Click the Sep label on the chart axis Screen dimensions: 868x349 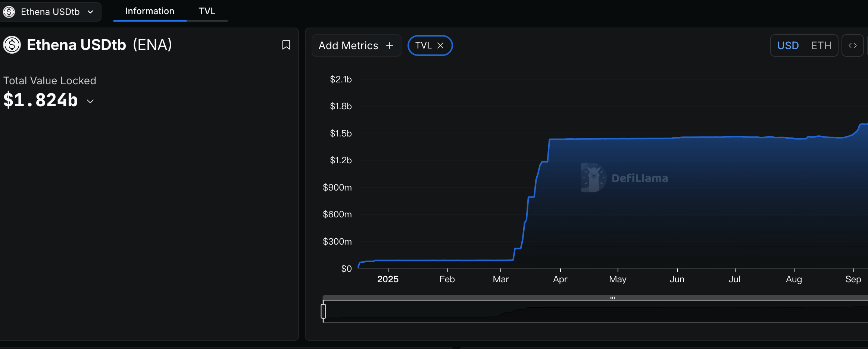pyautogui.click(x=853, y=279)
